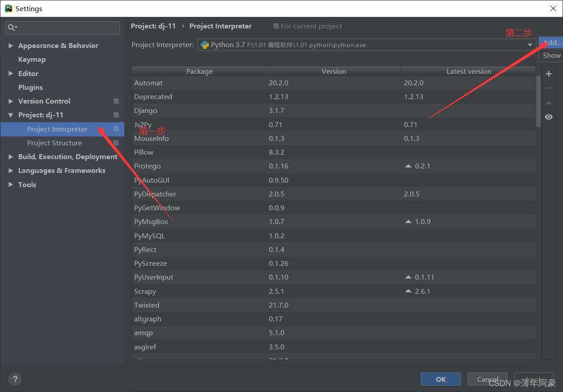
Task: Click upgrade arrow for Scrapy 2.6.1
Action: (x=408, y=292)
